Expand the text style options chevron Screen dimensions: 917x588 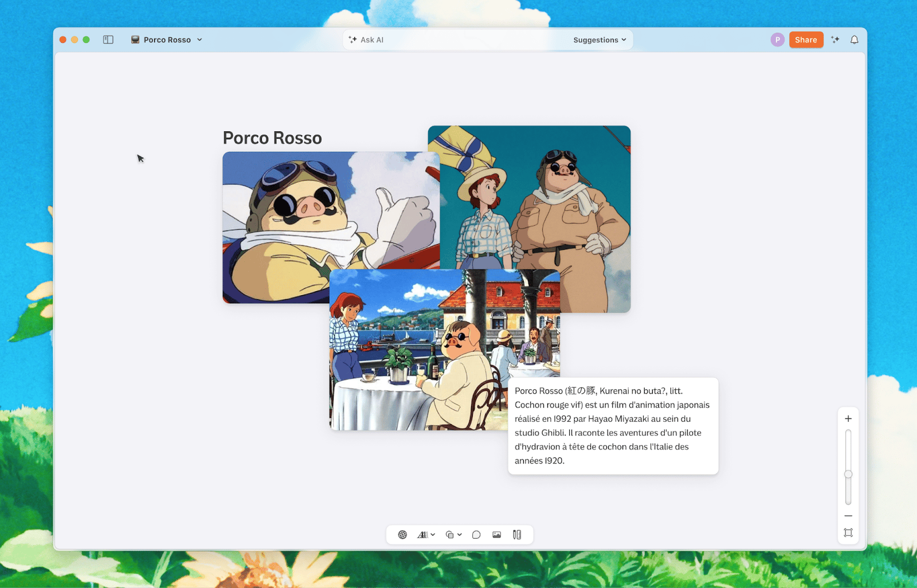coord(433,535)
